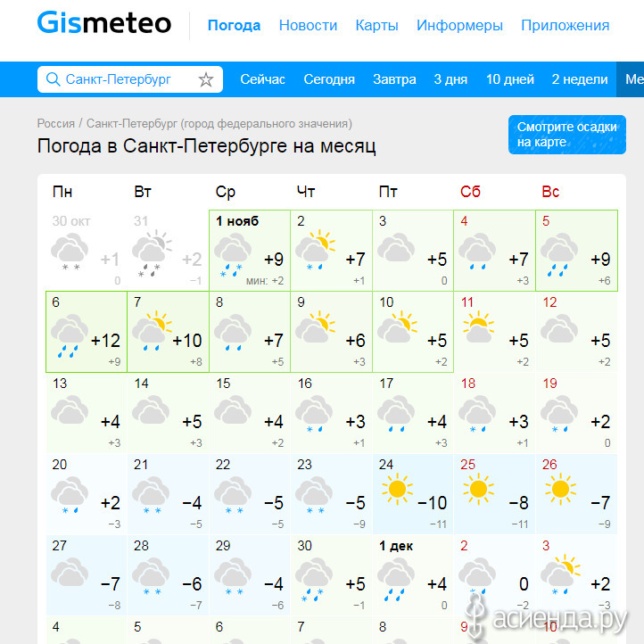Select the snow cloud icon on November 21
This screenshot has width=644, height=644.
tap(151, 495)
